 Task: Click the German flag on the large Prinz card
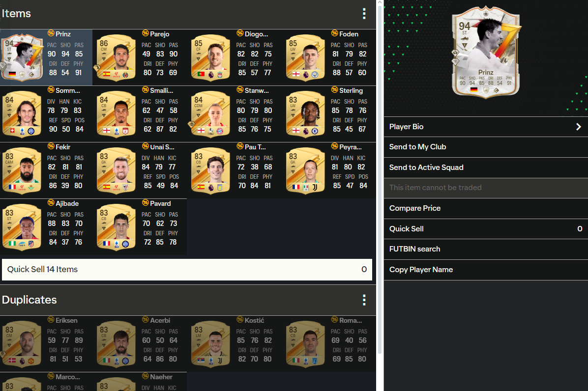click(474, 90)
